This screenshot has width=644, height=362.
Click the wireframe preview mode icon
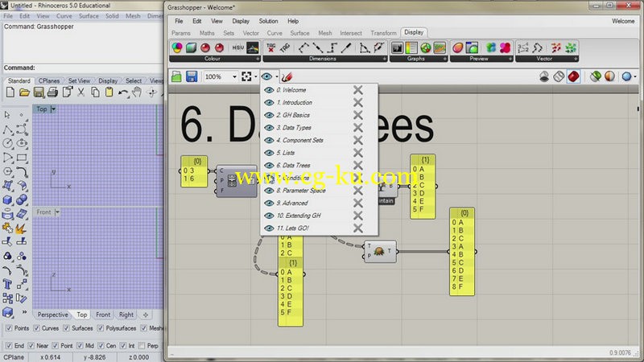click(x=559, y=76)
